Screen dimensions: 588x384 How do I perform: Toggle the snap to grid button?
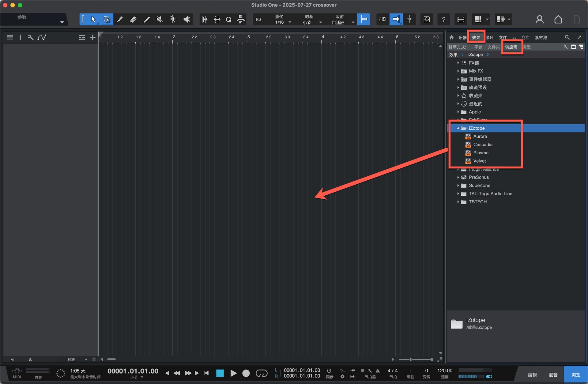click(364, 20)
